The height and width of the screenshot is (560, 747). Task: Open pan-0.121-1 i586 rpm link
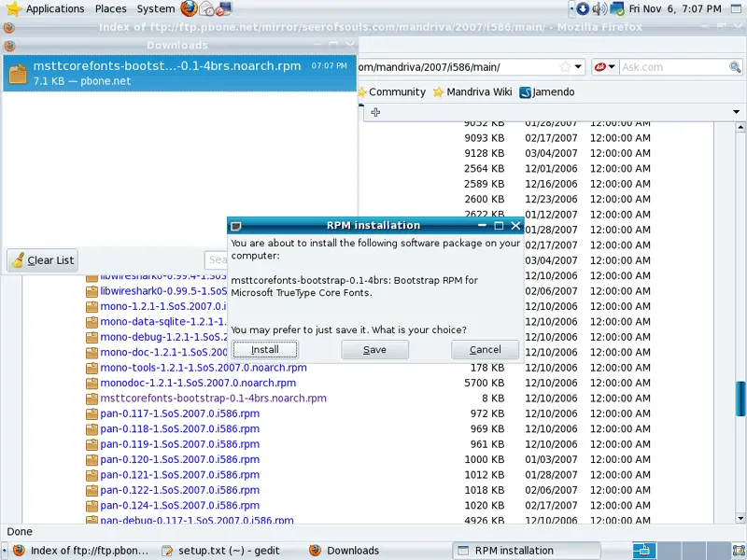179,475
